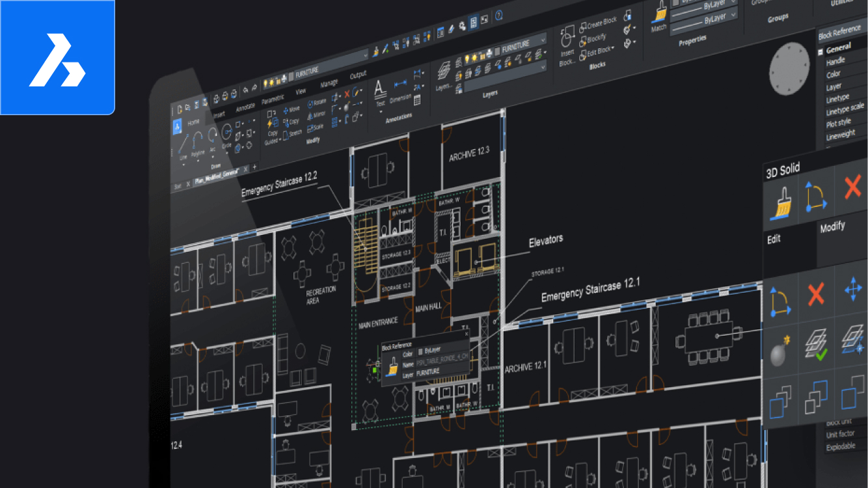Open the Manage ribbon tab

(x=329, y=83)
